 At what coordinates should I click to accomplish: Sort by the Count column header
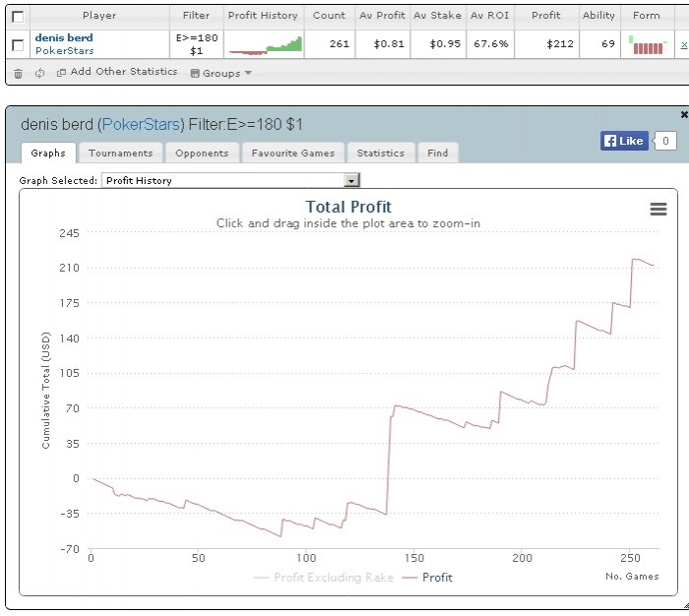coord(329,16)
